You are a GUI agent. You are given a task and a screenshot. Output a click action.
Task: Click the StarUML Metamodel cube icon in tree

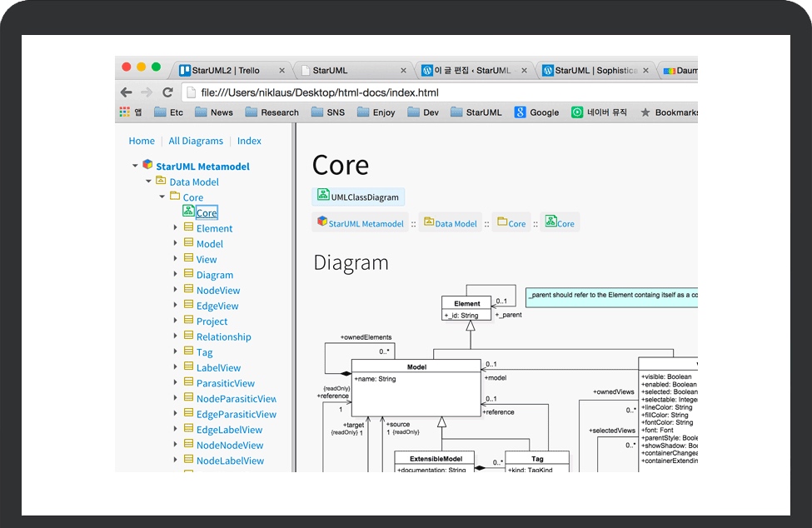(x=147, y=165)
